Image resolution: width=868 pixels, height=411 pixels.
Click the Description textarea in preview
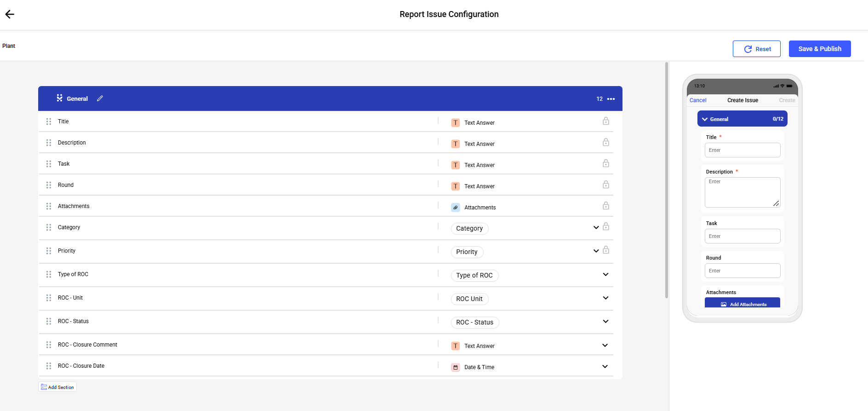(x=742, y=192)
